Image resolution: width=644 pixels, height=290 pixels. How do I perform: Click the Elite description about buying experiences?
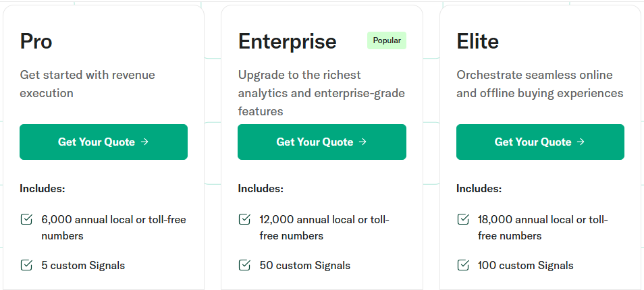[x=539, y=84]
